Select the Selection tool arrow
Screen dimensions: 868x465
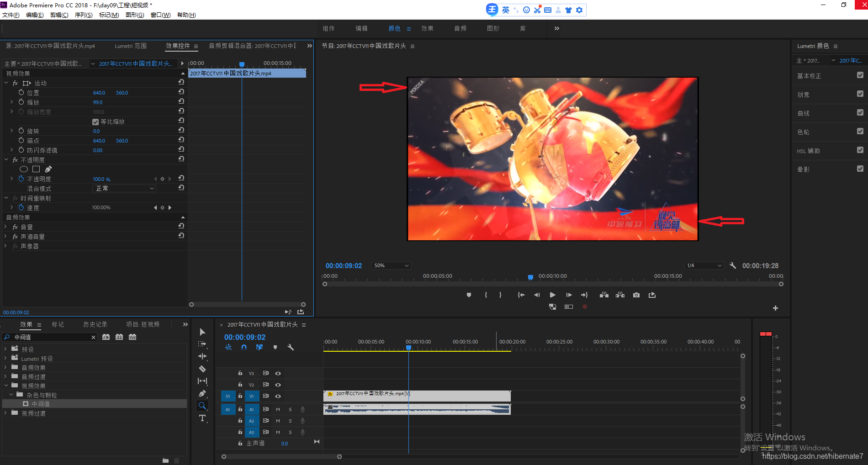[x=202, y=332]
